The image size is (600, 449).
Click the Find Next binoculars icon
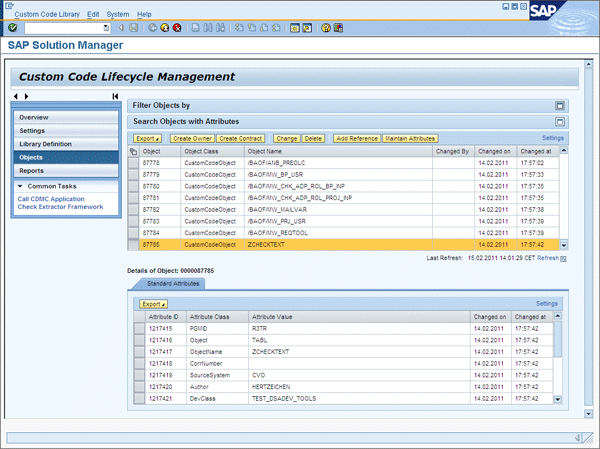[220, 28]
